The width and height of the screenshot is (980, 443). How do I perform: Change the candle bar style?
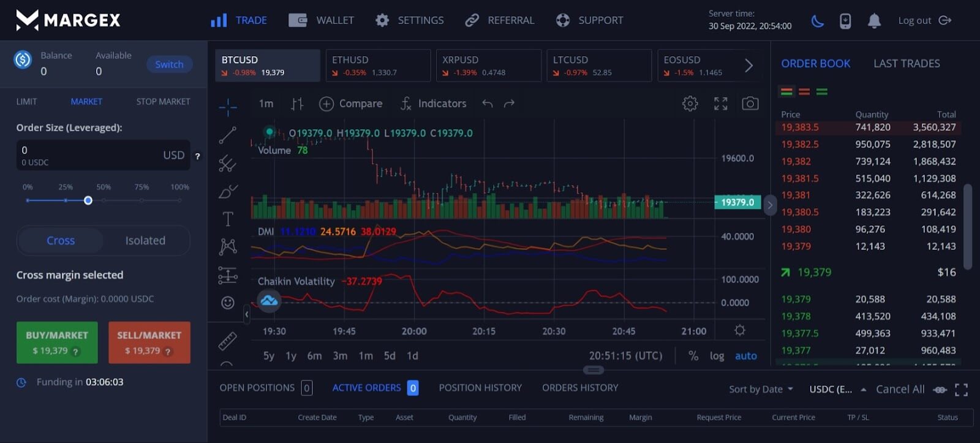297,104
